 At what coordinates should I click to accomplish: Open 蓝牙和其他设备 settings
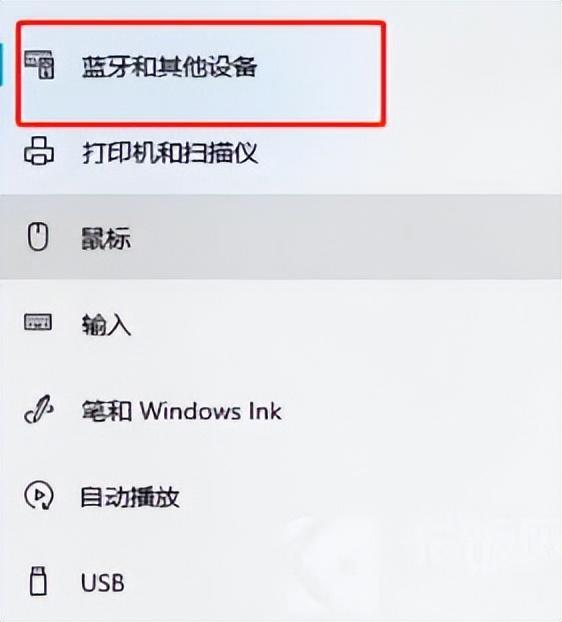click(x=169, y=66)
